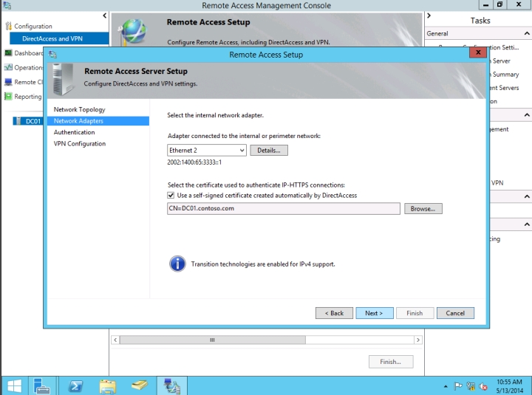Select the Network Topology step

click(x=79, y=109)
